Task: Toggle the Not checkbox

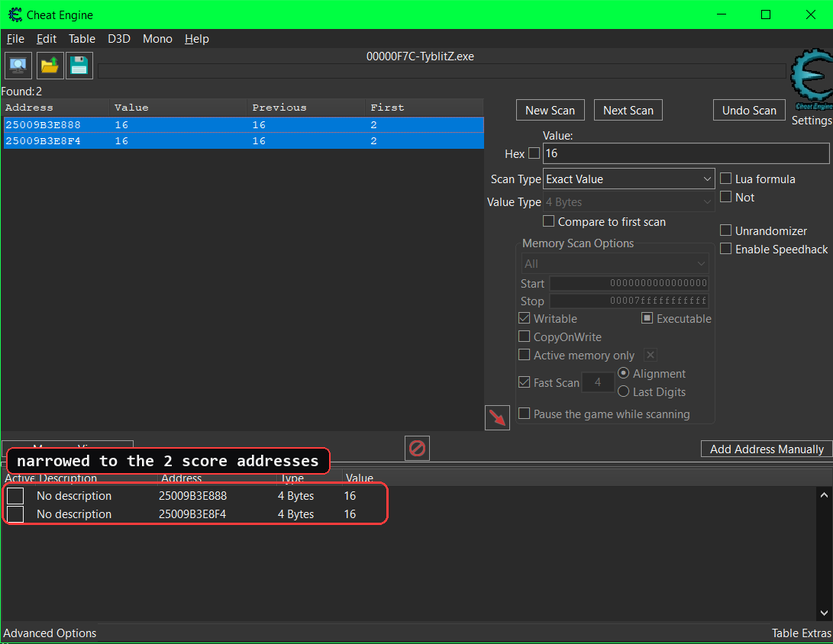Action: pyautogui.click(x=725, y=196)
